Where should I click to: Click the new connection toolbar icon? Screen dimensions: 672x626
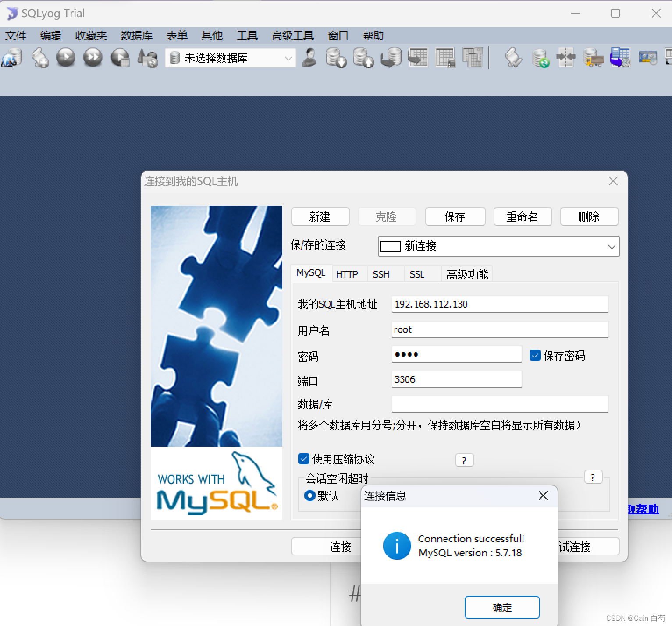(x=12, y=58)
